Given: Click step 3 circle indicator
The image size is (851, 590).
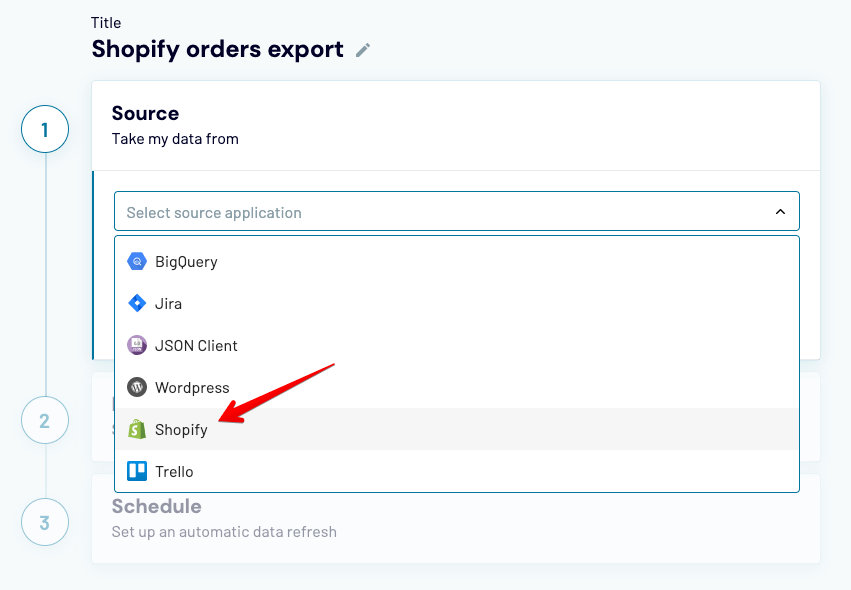Looking at the screenshot, I should tap(44, 522).
